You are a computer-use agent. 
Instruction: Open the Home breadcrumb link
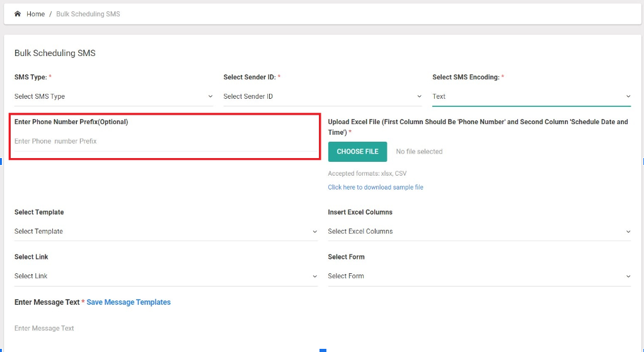point(36,14)
